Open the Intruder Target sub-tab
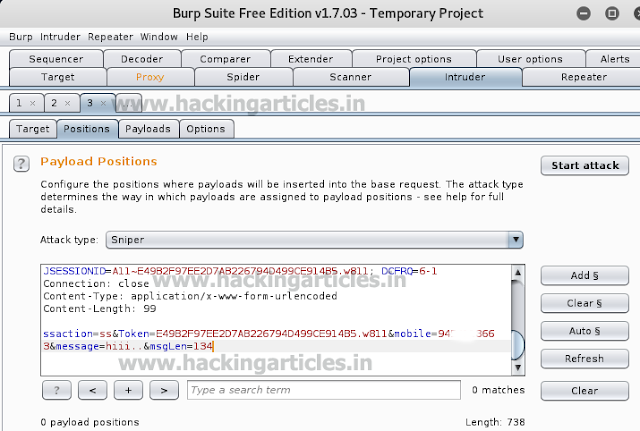The height and width of the screenshot is (431, 640). 33,129
